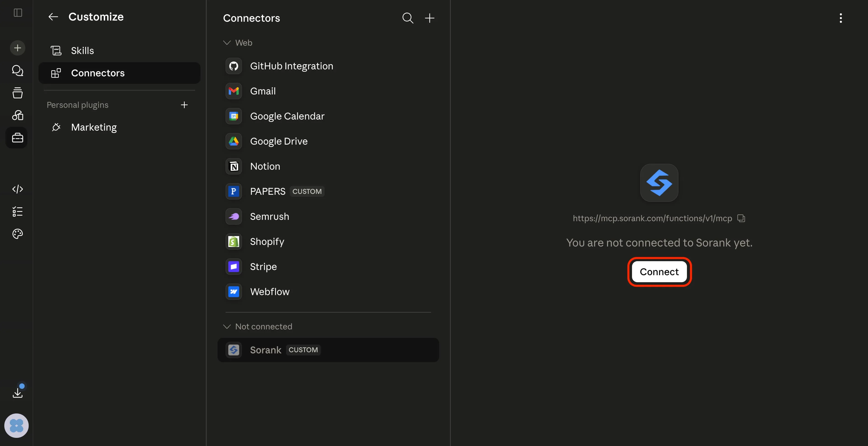Click the Personal plugins heading

(78, 105)
